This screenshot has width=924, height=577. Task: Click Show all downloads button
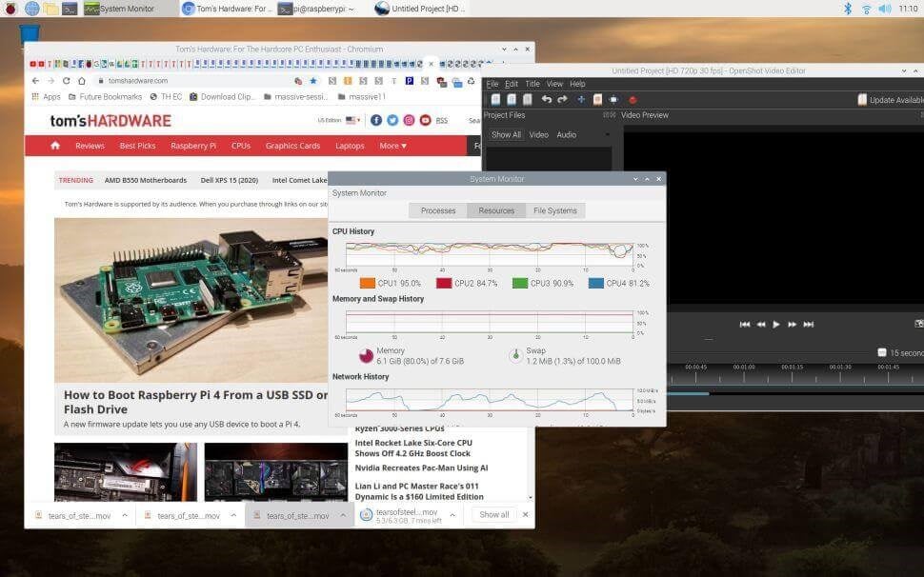pyautogui.click(x=493, y=514)
